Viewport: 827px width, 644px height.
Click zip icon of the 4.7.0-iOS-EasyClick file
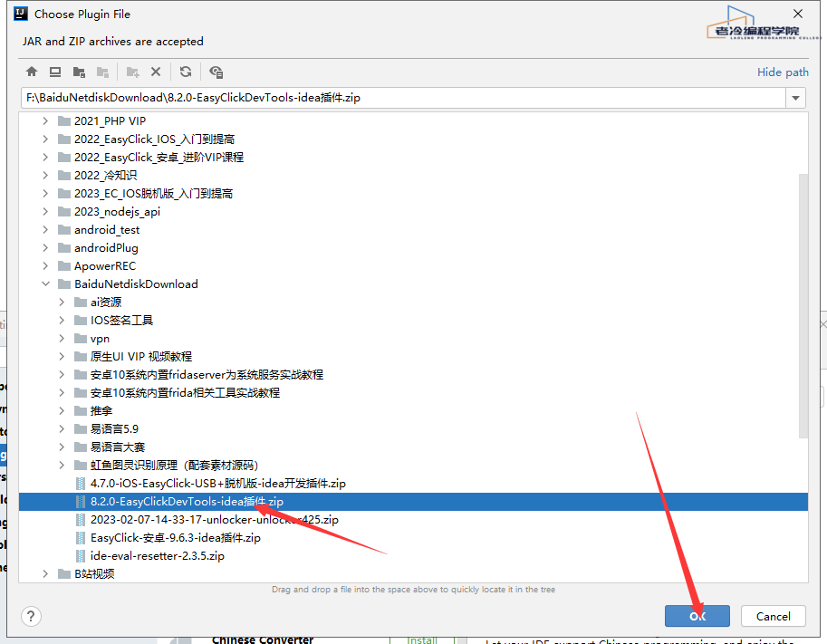pyautogui.click(x=81, y=483)
